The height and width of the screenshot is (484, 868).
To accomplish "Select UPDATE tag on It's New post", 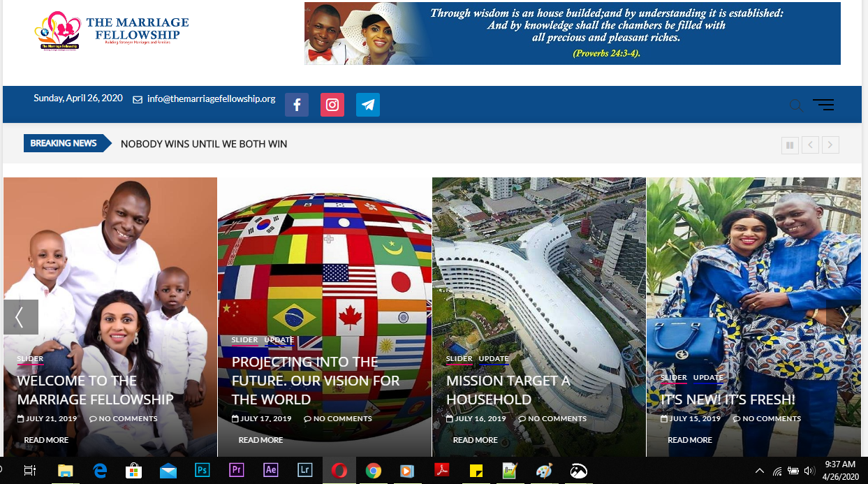I will [x=708, y=378].
